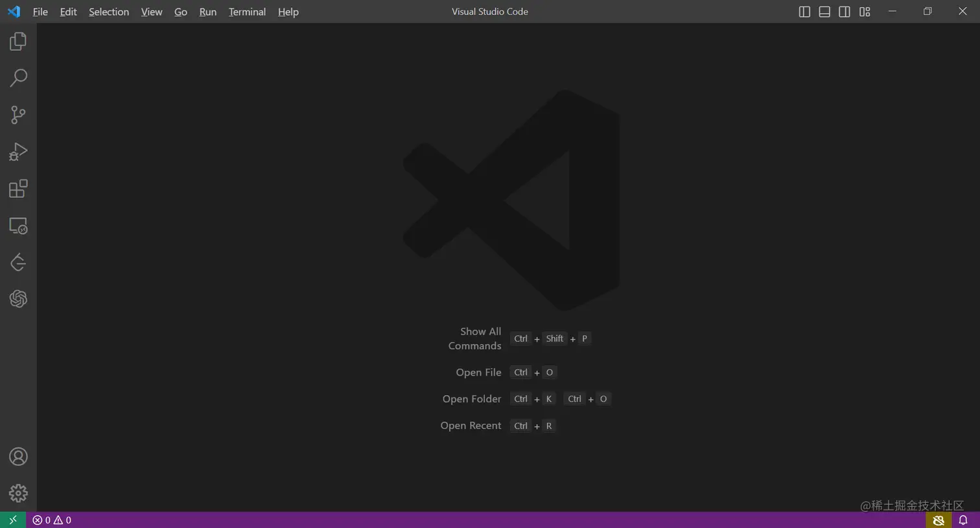The height and width of the screenshot is (528, 980).
Task: Click the Open Folder label
Action: coord(472,399)
